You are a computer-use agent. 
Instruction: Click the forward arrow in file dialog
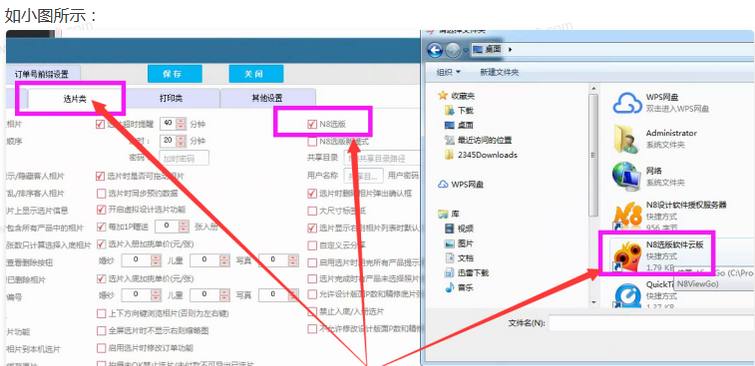(x=453, y=50)
